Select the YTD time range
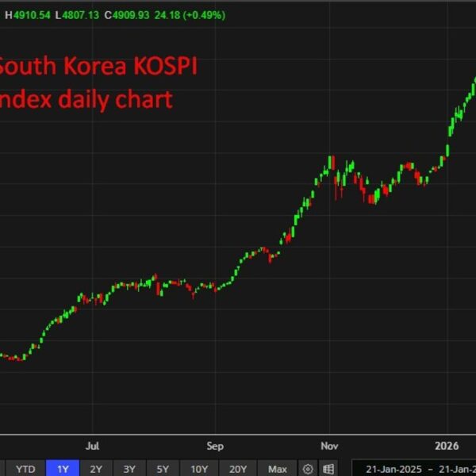 [25, 469]
